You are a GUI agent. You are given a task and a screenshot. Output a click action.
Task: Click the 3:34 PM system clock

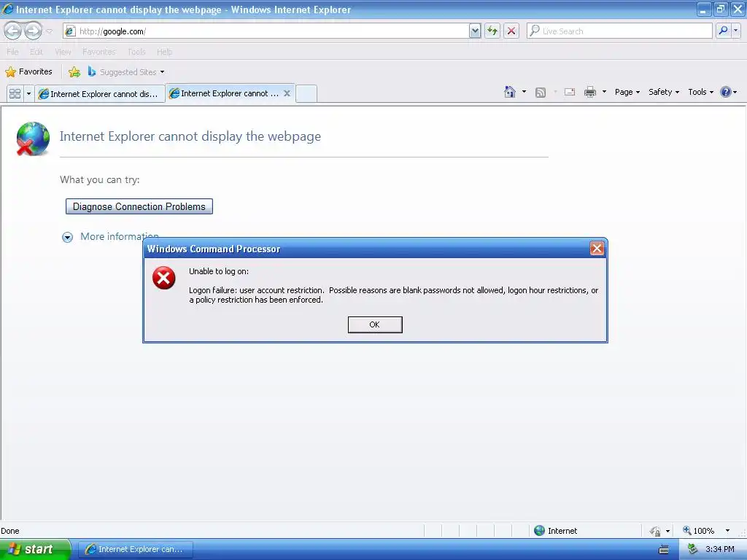click(x=720, y=549)
